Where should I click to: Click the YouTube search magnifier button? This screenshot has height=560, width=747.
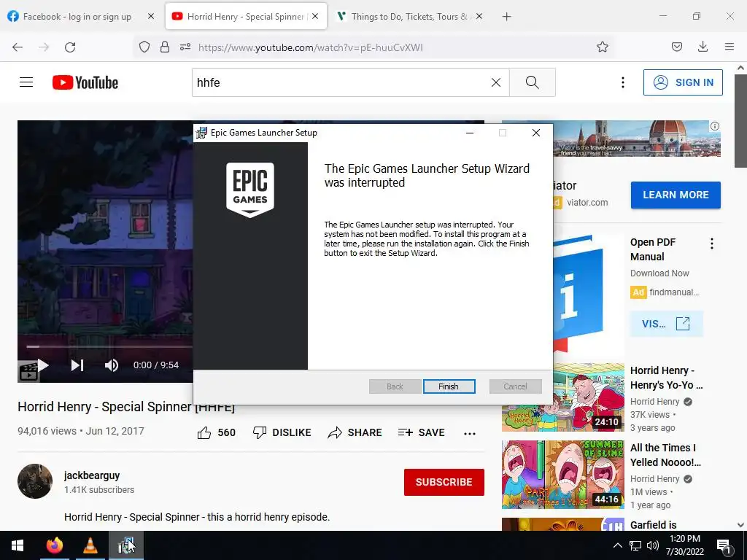coord(532,82)
